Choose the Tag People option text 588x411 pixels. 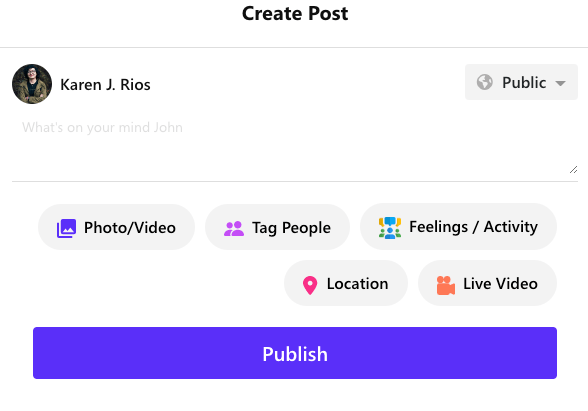(291, 228)
